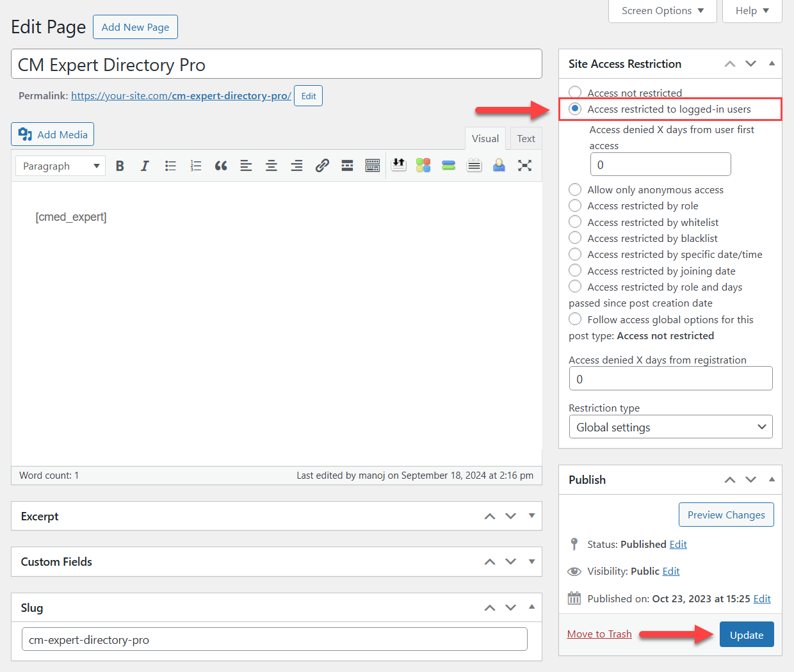Click the four colored squares toolbar icon
The height and width of the screenshot is (672, 794).
(423, 165)
